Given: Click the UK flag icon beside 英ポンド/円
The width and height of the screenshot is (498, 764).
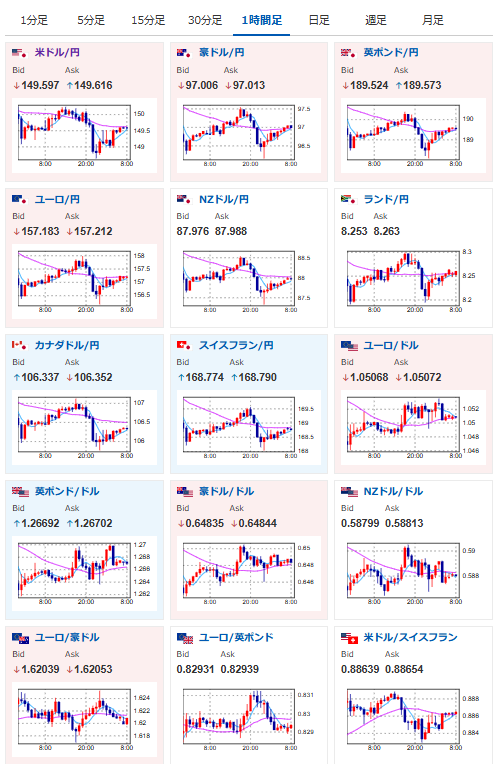Looking at the screenshot, I should [x=348, y=53].
